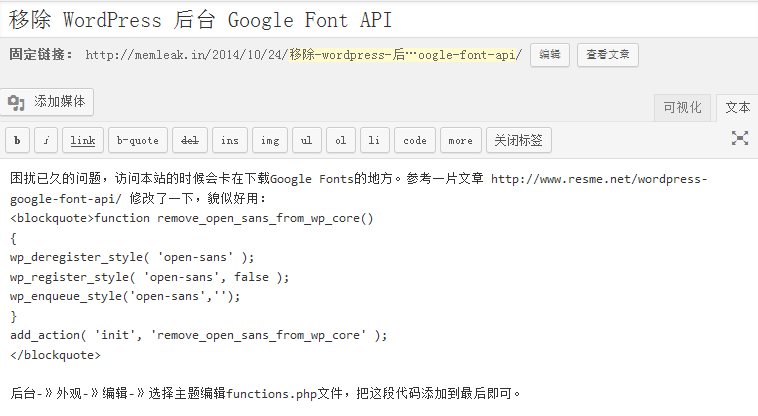The image size is (758, 416).
Task: Wrap text with code button
Action: [415, 140]
